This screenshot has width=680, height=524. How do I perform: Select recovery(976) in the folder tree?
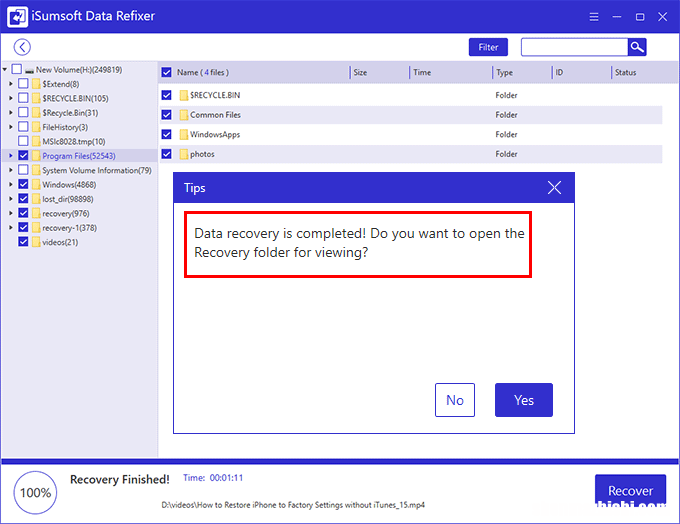coord(65,213)
